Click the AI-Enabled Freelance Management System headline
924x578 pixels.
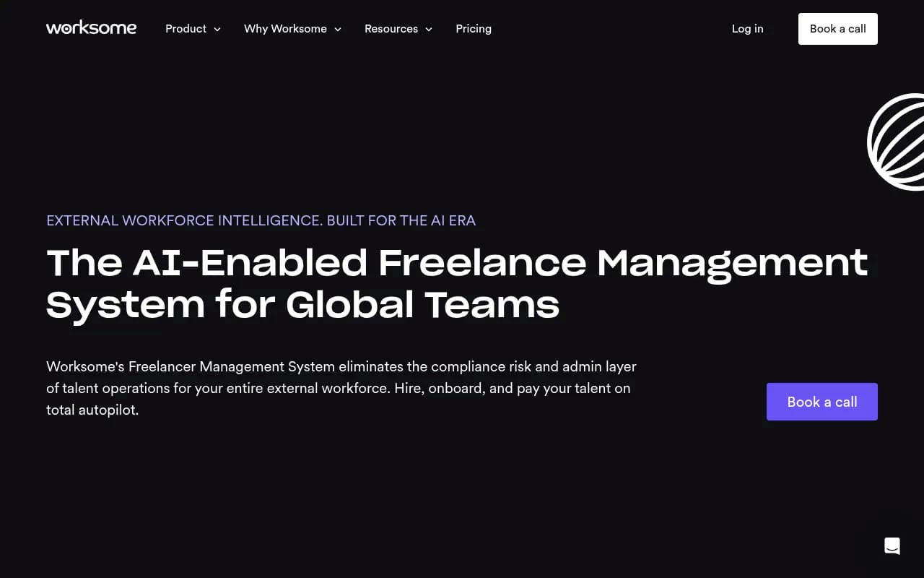pos(457,283)
